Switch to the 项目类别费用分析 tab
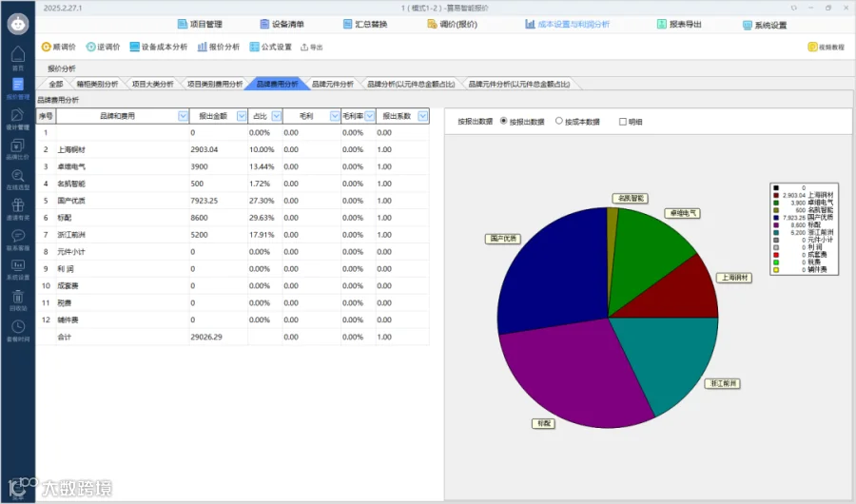The image size is (856, 504). (x=215, y=84)
